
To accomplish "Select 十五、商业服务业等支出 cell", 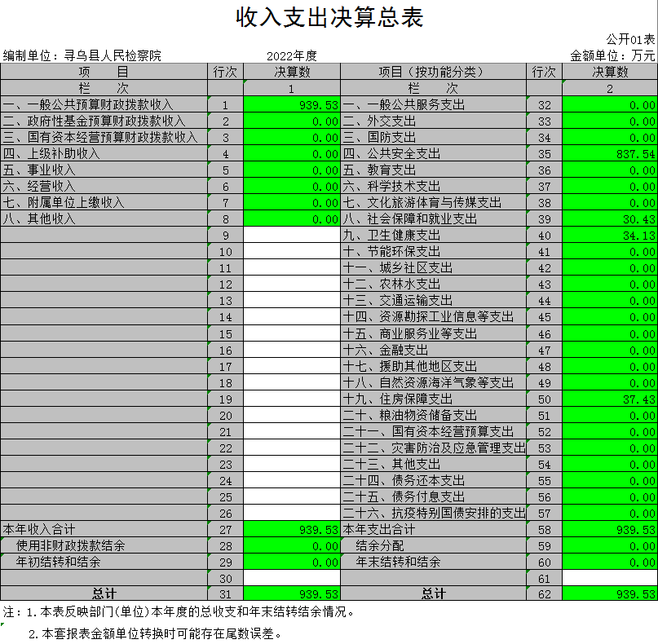I will tap(434, 333).
